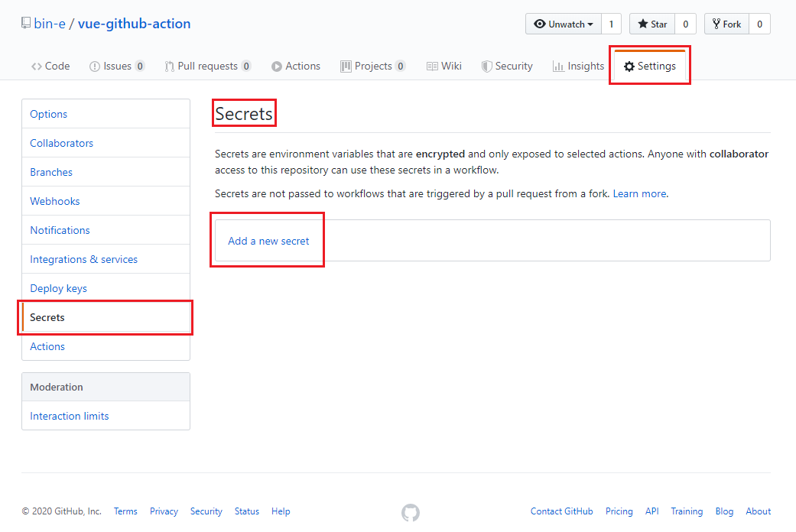This screenshot has width=796, height=532.
Task: Open Deploy keys settings
Action: tap(106, 288)
